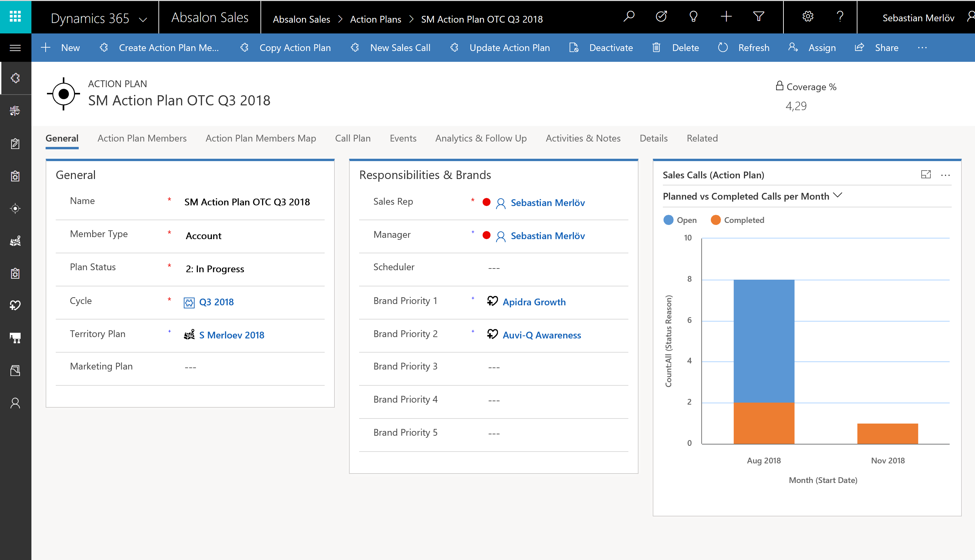Open sidebar territory map icon

point(16,241)
